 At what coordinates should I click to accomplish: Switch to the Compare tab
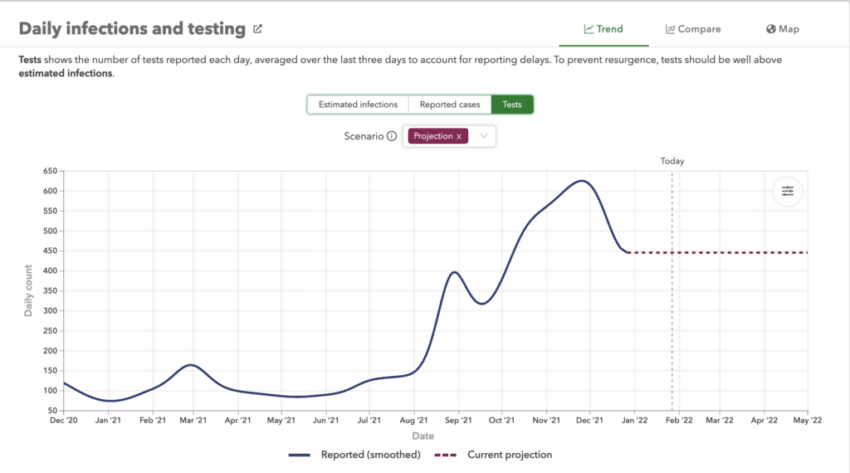(692, 29)
